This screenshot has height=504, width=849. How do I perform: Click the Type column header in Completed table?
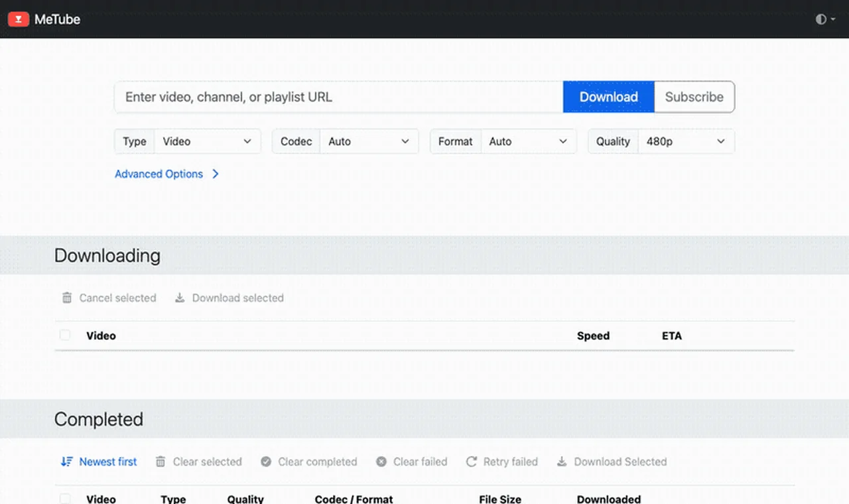pos(173,499)
